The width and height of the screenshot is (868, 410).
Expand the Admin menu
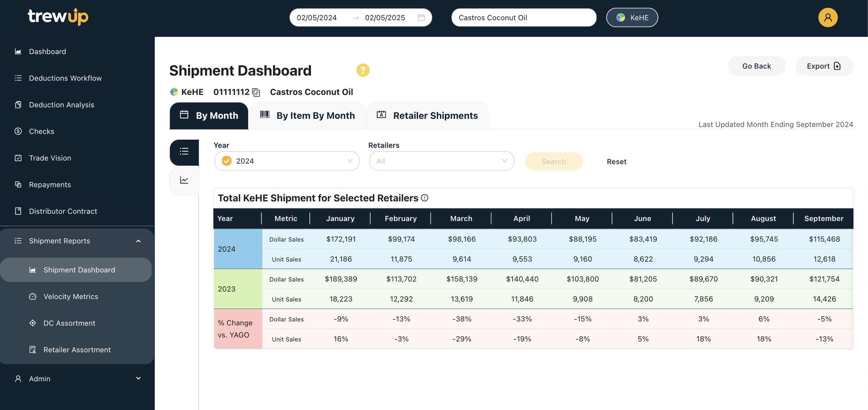tap(138, 378)
